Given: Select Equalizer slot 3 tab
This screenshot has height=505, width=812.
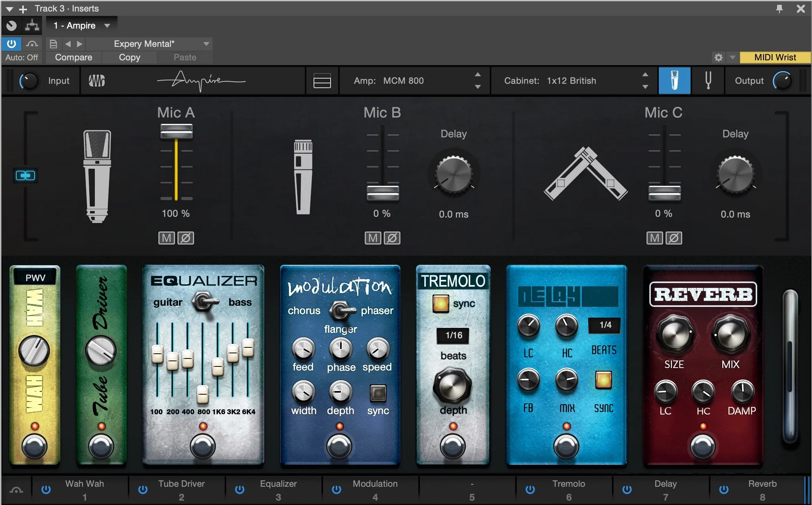Looking at the screenshot, I should [278, 490].
